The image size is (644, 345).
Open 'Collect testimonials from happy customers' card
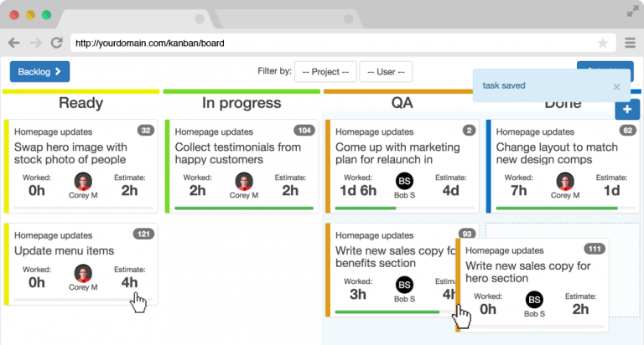pyautogui.click(x=237, y=153)
